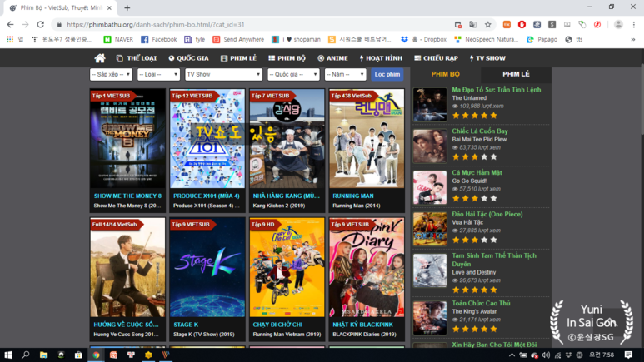Show more bookmarks chevron
The height and width of the screenshot is (362, 644).
point(633,39)
